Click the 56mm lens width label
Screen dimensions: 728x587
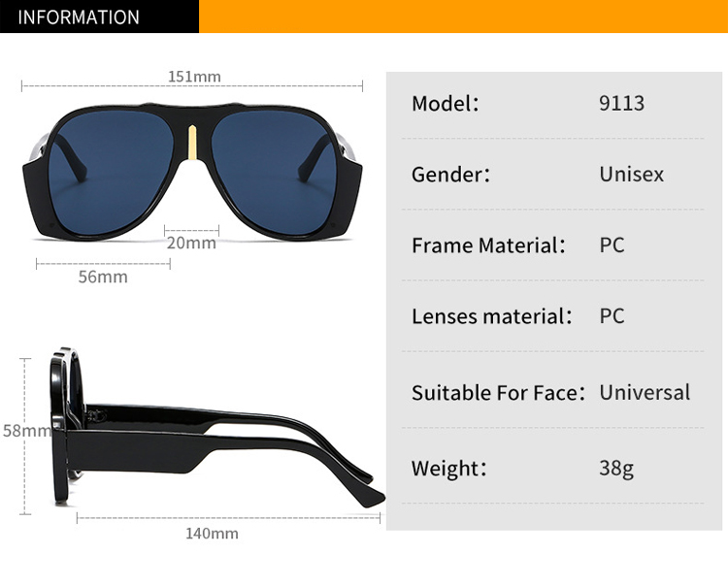[x=103, y=277]
